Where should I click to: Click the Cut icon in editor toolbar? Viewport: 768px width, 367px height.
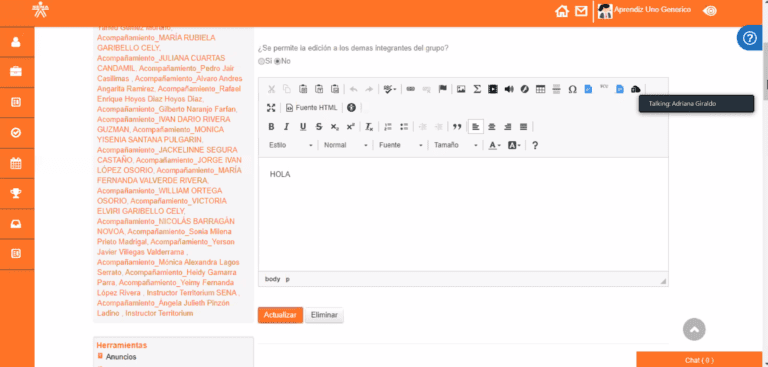pos(271,89)
